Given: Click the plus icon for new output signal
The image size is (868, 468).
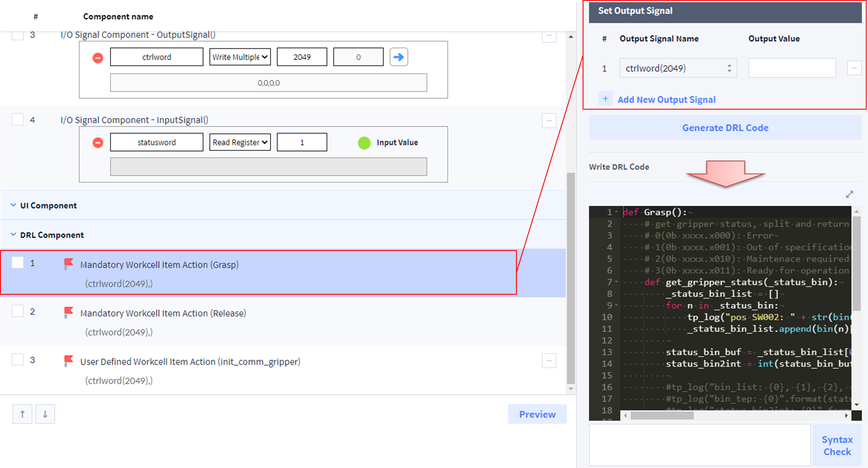Looking at the screenshot, I should (x=605, y=99).
